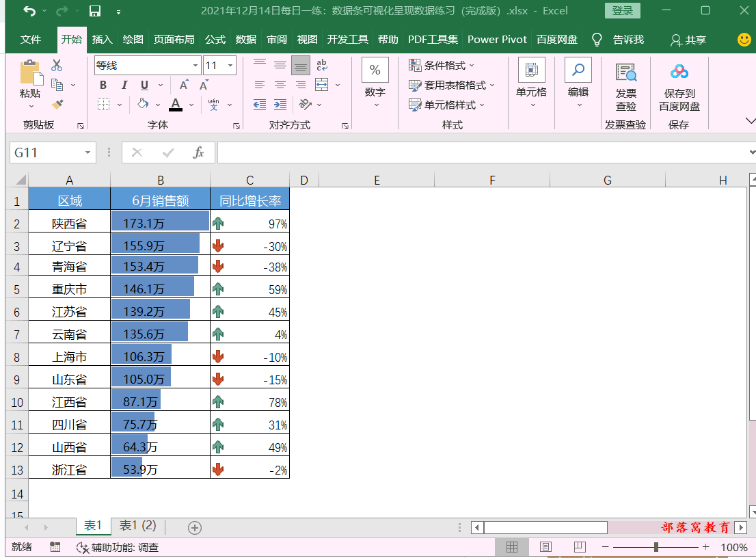Toggle bottom vertical alignment
The height and width of the screenshot is (558, 756).
(x=300, y=65)
